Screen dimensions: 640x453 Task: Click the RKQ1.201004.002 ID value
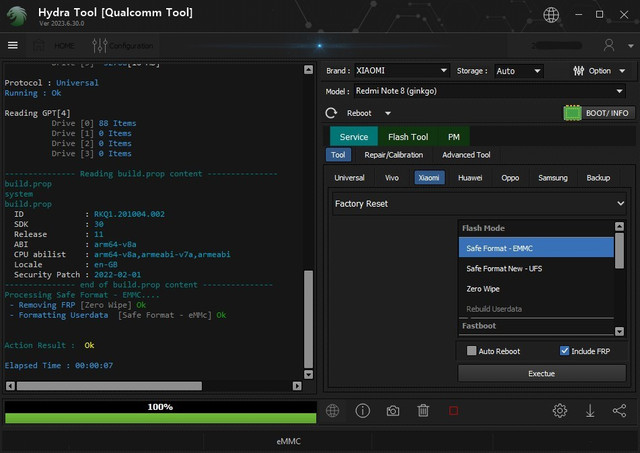[129, 214]
